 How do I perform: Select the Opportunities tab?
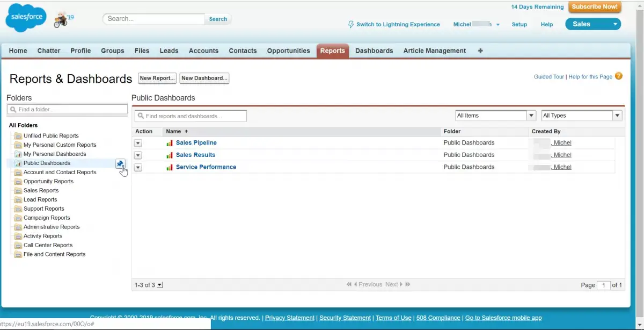(x=289, y=51)
